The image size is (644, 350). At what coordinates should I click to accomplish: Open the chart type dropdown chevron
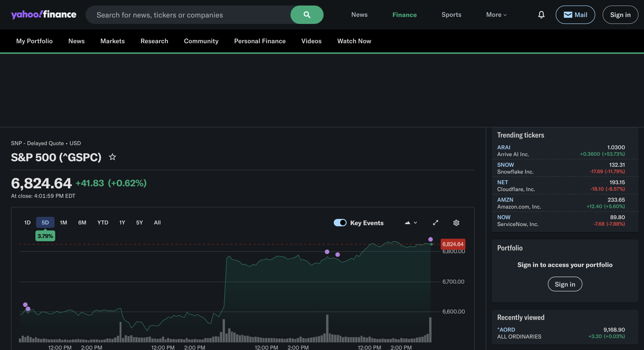pyautogui.click(x=415, y=223)
